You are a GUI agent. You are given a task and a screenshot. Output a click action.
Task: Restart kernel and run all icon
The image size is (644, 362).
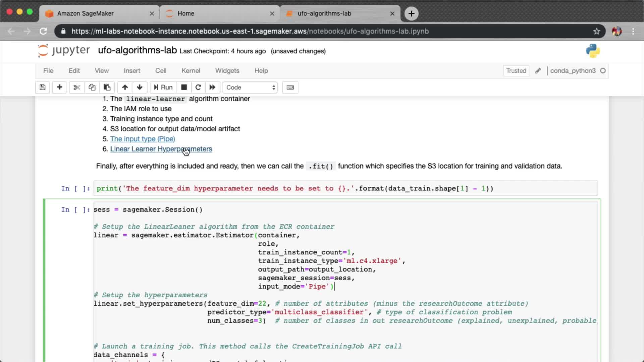[212, 87]
